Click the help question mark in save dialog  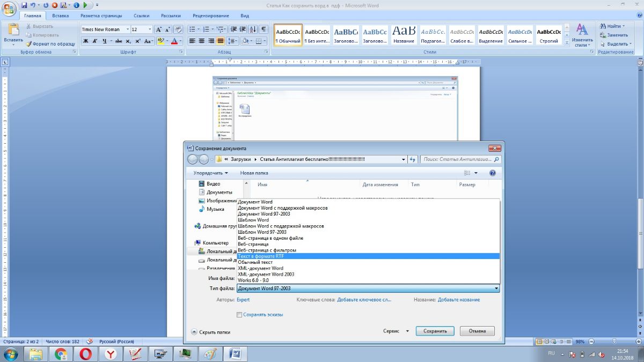click(492, 173)
